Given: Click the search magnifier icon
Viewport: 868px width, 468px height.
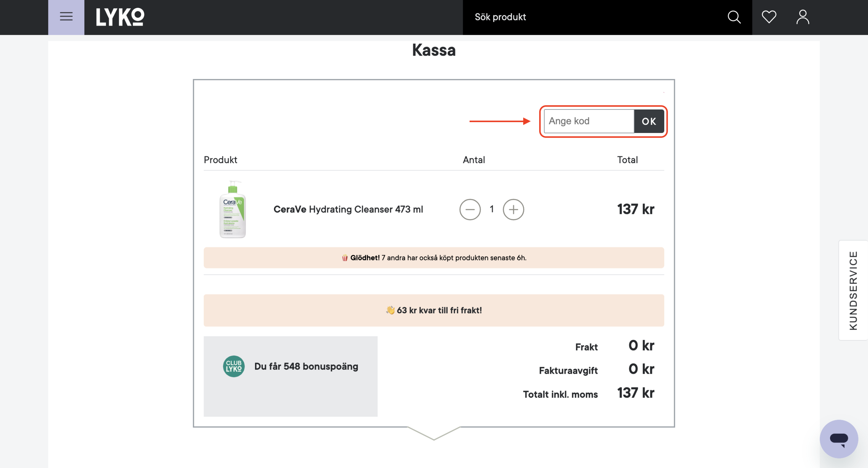Looking at the screenshot, I should (734, 17).
